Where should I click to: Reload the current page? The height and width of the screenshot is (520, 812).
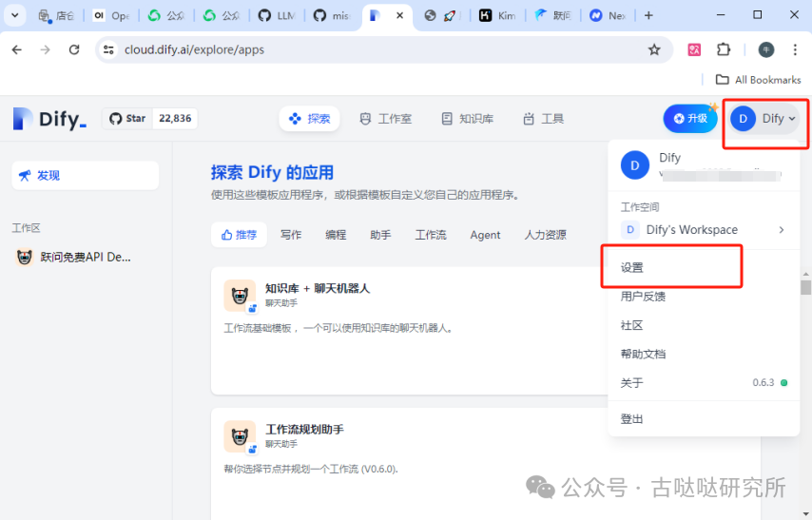coord(74,49)
